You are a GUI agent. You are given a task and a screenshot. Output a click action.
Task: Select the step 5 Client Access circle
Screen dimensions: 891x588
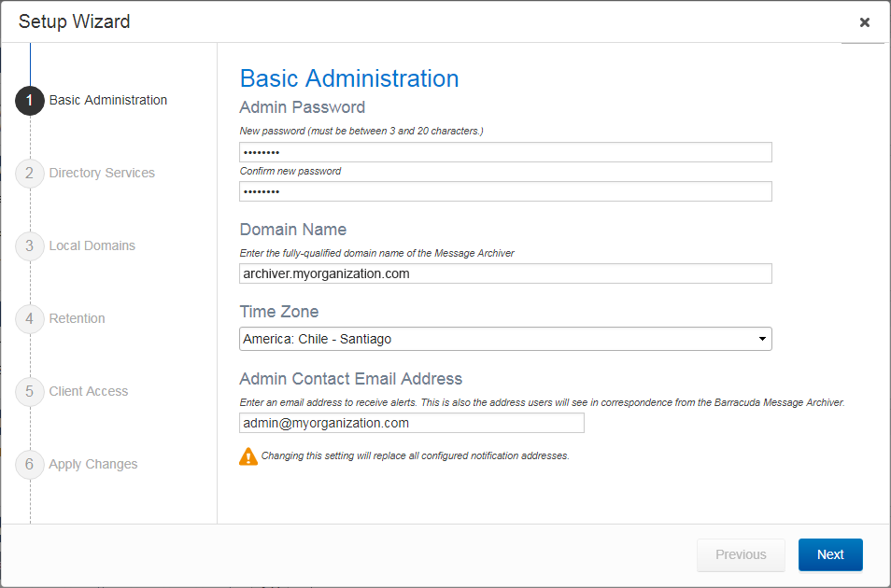pyautogui.click(x=29, y=391)
